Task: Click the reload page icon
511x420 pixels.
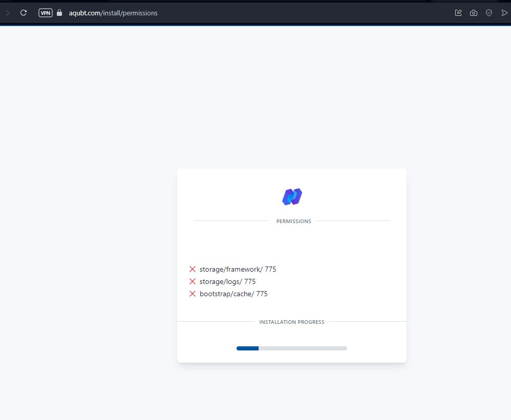Action: coord(23,13)
